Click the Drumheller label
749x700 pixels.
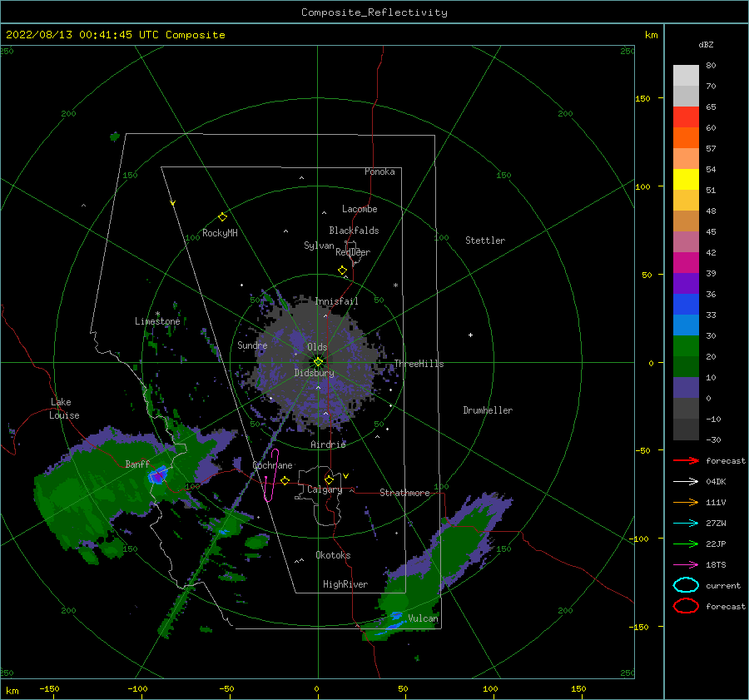[488, 410]
